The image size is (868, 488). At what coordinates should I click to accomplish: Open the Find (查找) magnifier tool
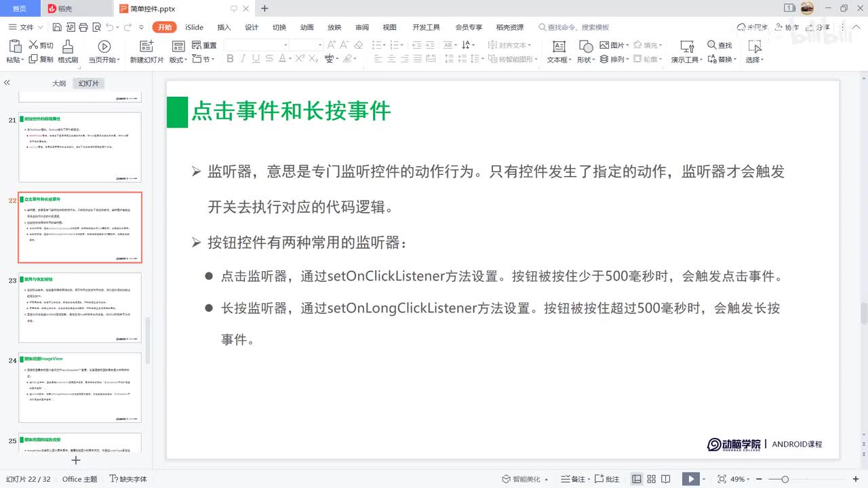tap(719, 45)
